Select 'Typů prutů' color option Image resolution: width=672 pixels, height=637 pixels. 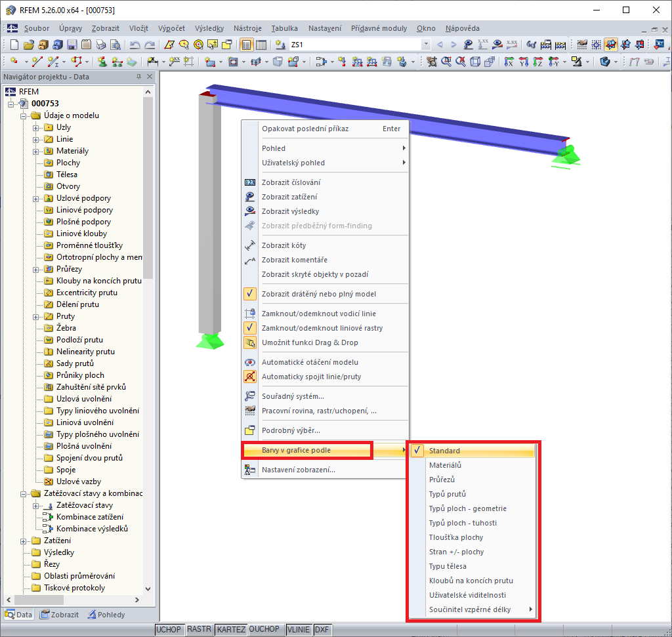coord(472,494)
